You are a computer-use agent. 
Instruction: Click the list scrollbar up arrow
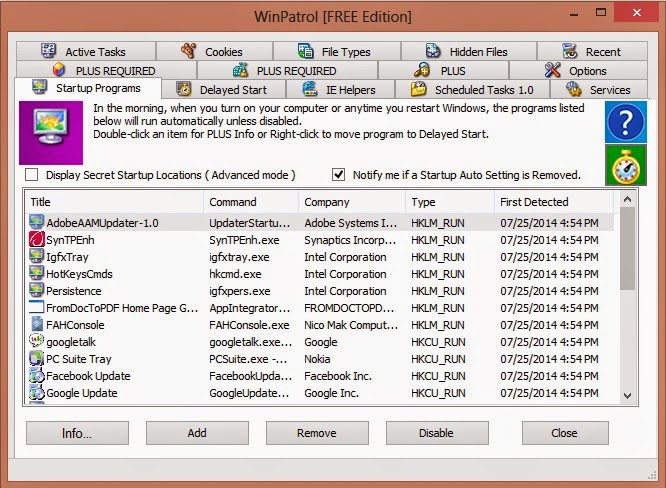(x=627, y=199)
